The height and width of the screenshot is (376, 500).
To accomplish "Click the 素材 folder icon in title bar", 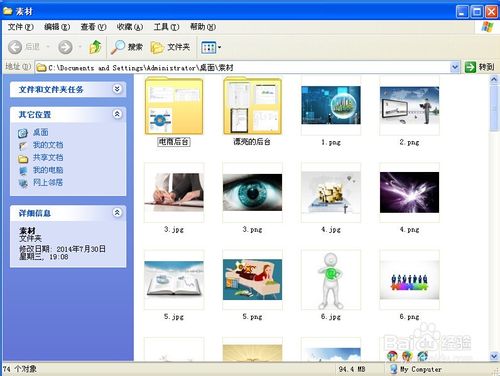I will coord(8,11).
